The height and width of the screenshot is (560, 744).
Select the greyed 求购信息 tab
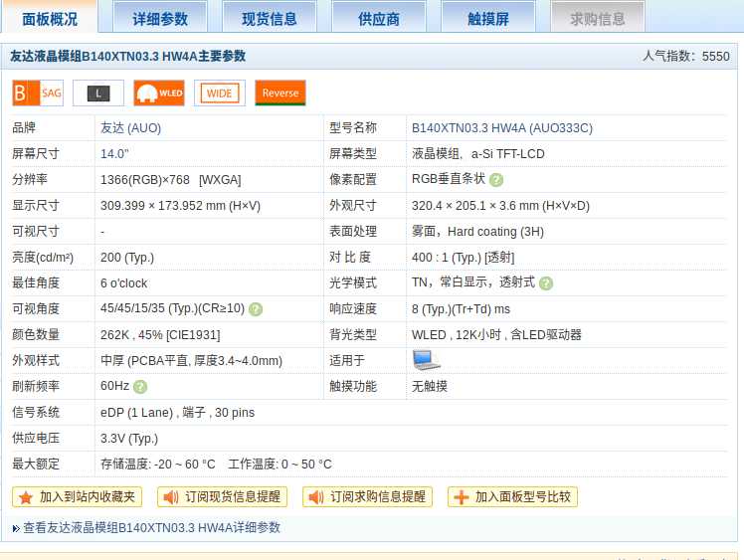[x=598, y=18]
